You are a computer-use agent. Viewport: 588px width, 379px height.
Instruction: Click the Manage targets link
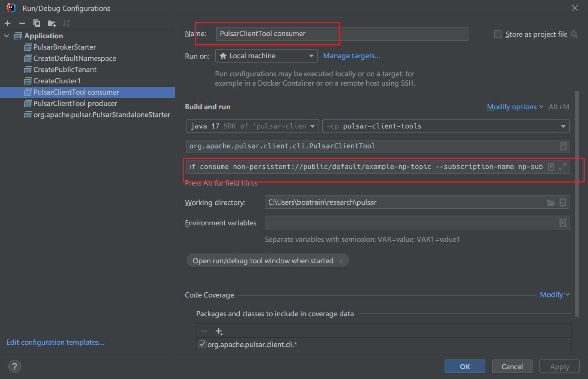tap(352, 56)
